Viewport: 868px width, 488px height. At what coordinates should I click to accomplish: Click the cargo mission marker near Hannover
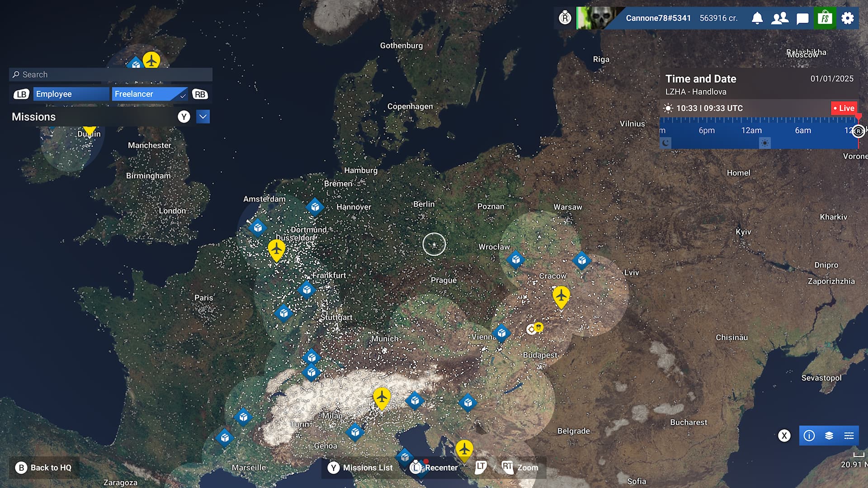click(315, 207)
